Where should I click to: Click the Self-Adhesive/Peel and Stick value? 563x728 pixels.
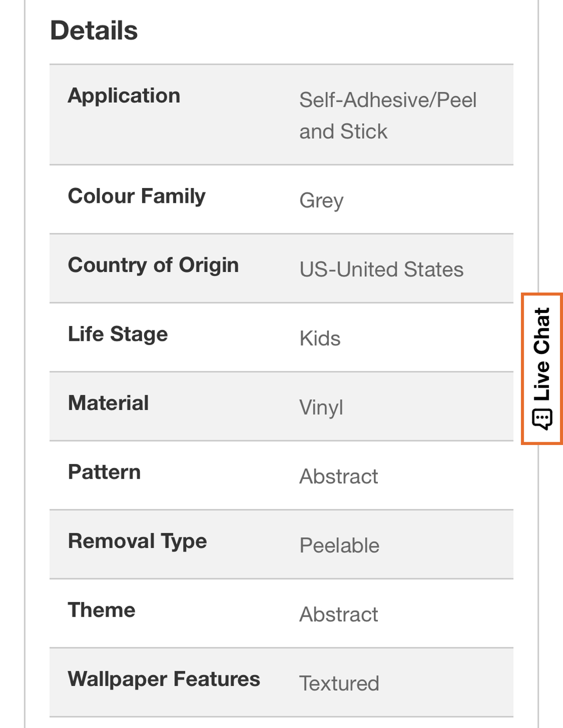(387, 115)
